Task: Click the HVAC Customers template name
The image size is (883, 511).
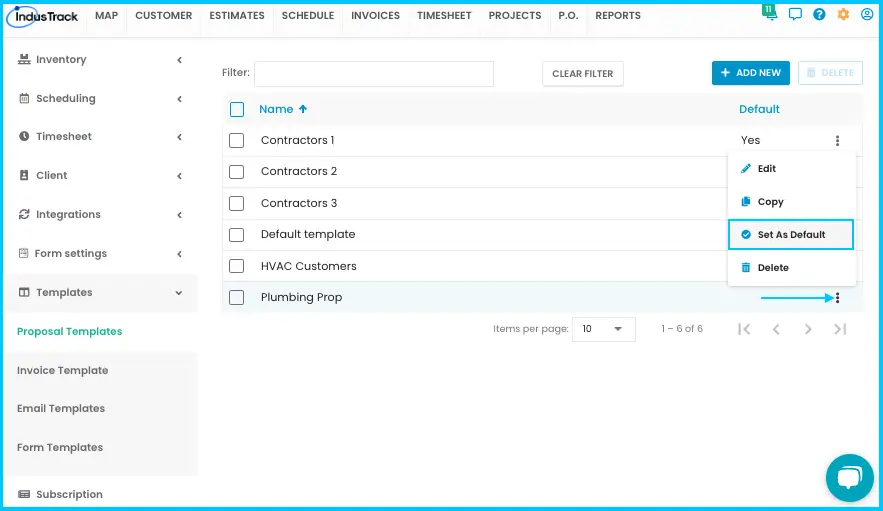Action: pyautogui.click(x=309, y=266)
